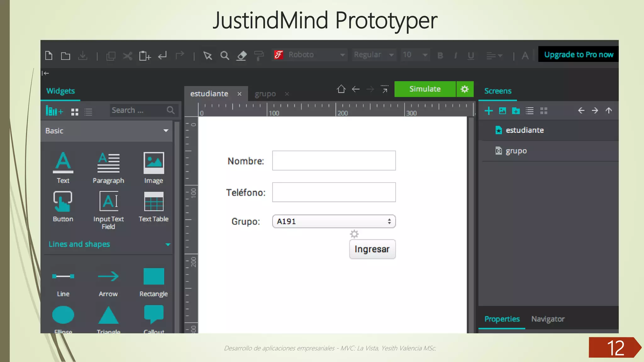Viewport: 644px width, 362px height.
Task: Click Upgrade to Pro now link
Action: coord(578,55)
